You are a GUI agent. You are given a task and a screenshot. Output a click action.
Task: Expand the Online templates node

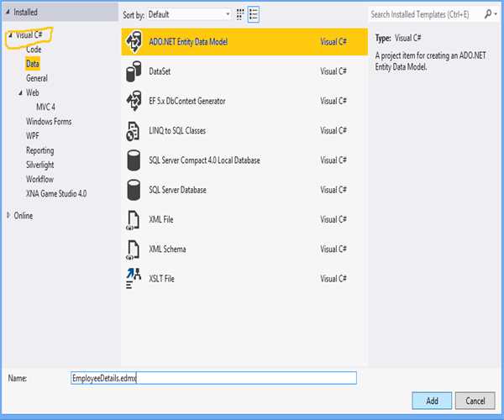[x=9, y=215]
